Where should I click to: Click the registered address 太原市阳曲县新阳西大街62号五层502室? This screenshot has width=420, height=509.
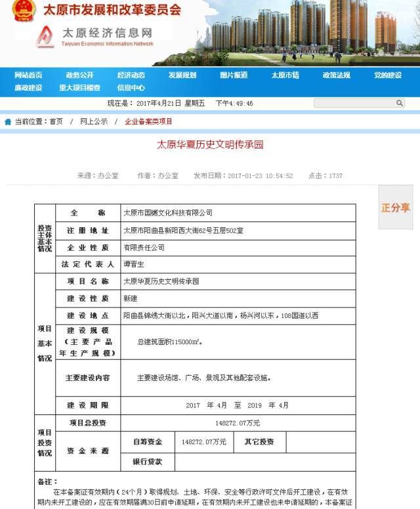tap(183, 231)
